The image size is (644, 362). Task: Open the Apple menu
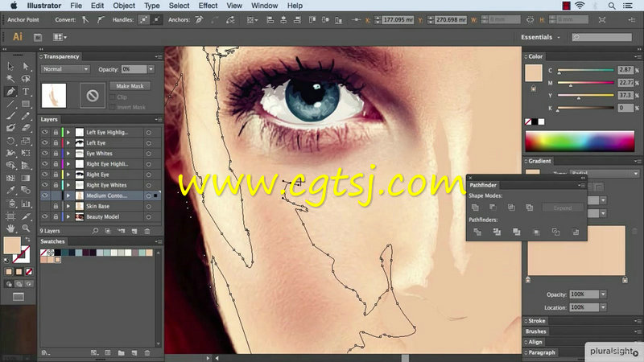[14, 6]
